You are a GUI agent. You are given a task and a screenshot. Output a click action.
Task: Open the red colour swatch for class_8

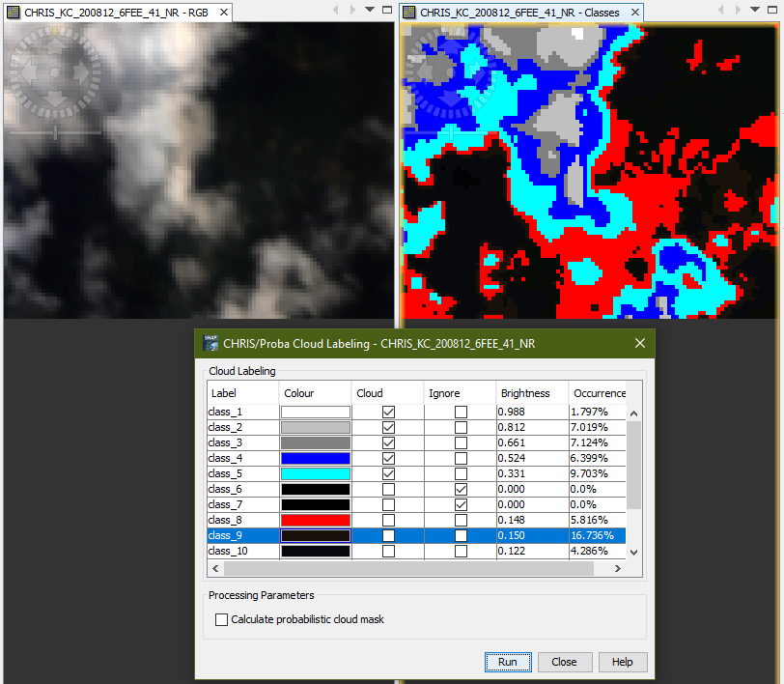[x=316, y=520]
